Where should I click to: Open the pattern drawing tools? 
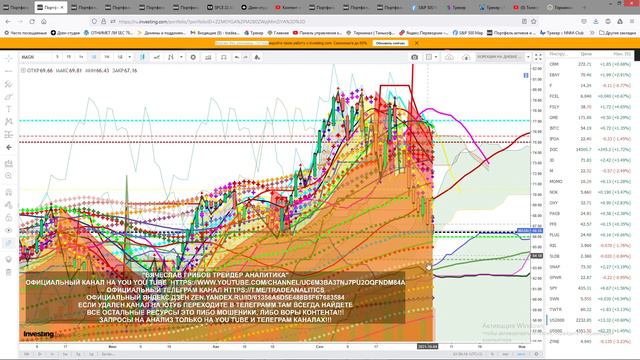coord(9,122)
